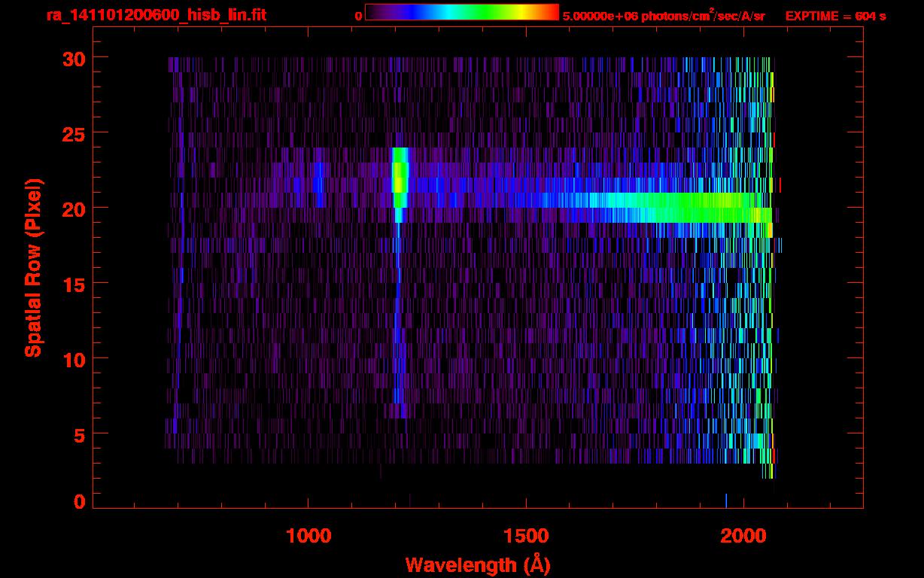924x578 pixels.
Task: Click the spatial row tick label 25
Action: pos(73,133)
